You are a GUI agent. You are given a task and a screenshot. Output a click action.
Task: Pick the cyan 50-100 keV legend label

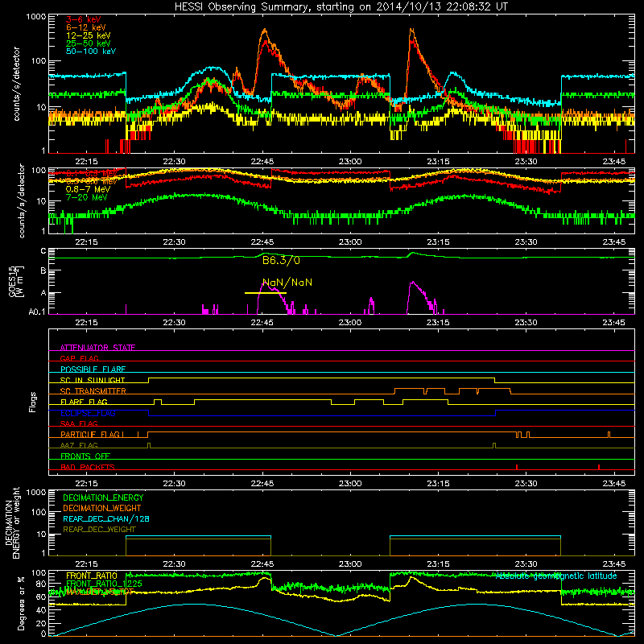click(x=91, y=52)
